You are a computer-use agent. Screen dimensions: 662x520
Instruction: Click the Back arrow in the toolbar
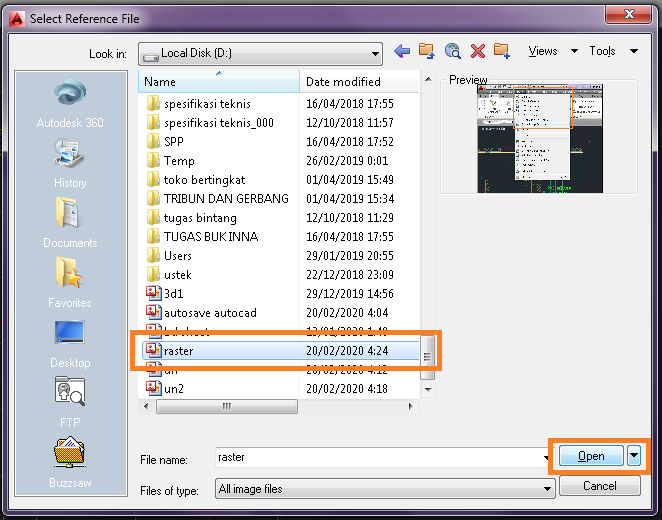(x=402, y=51)
